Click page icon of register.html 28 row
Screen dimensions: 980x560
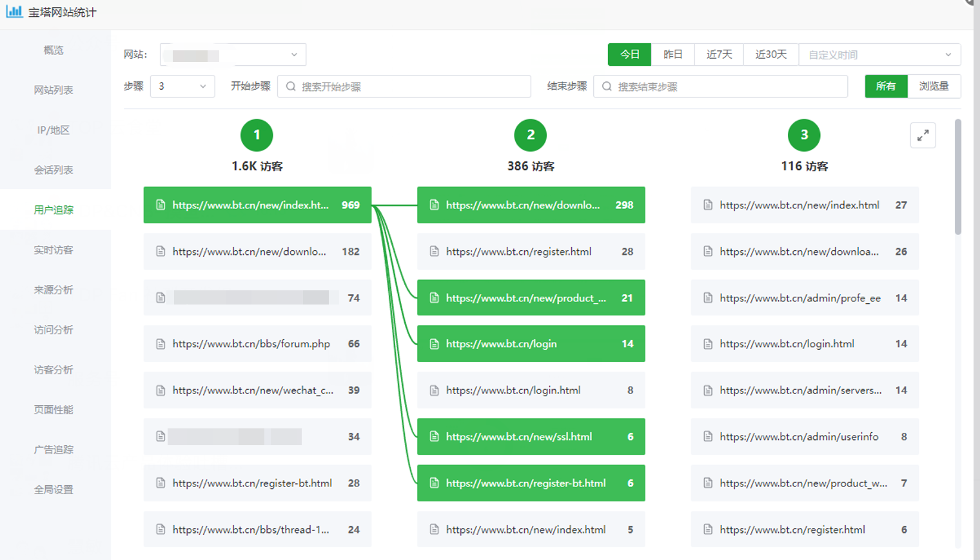(x=434, y=252)
